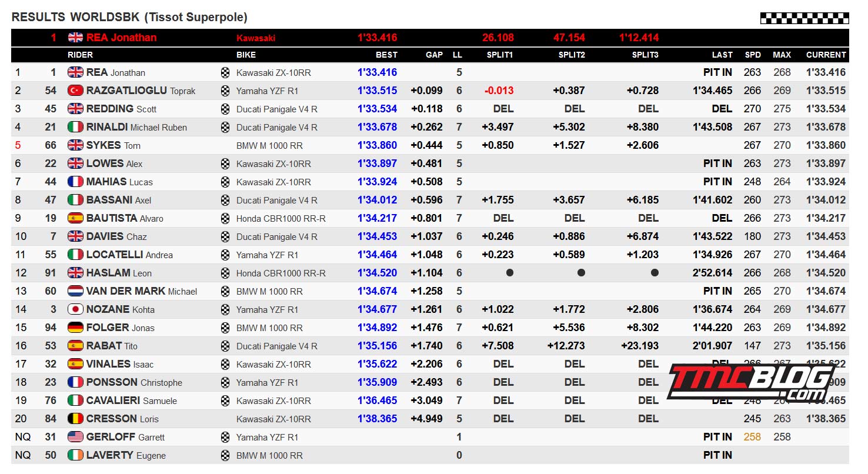This screenshot has height=474, width=868.
Task: Select the last lap time "1'41.602"
Action: pos(713,200)
